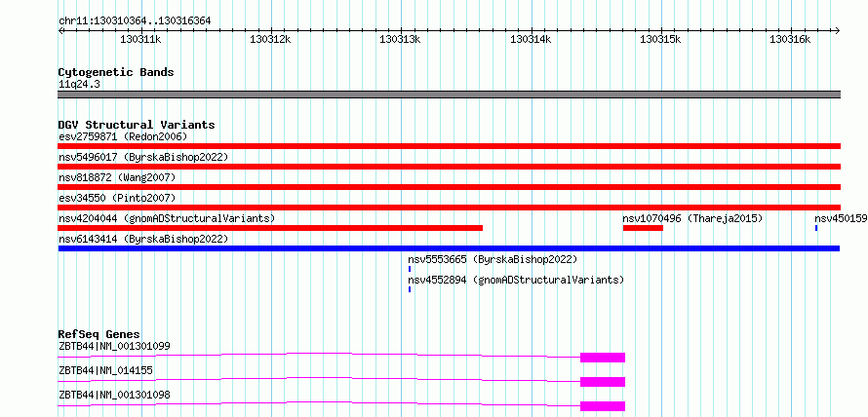
Task: Select the magenta exon of ZBTB44|NM_001301099
Action: pyautogui.click(x=603, y=358)
